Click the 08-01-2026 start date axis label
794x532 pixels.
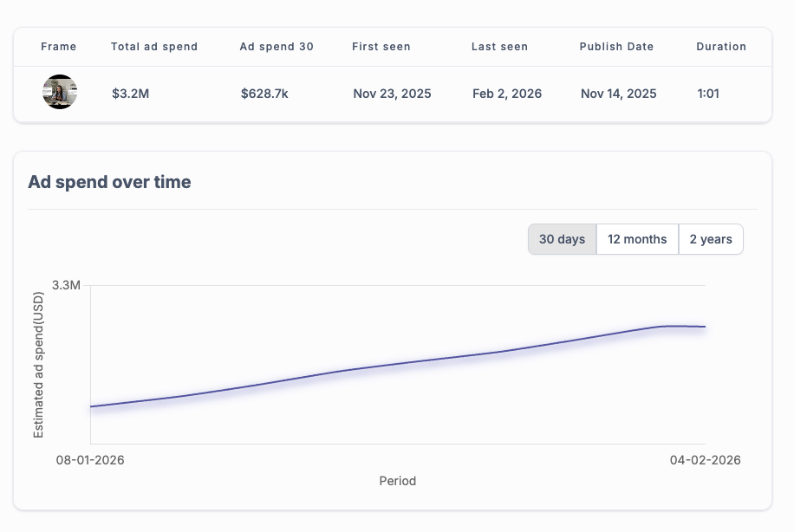[90, 460]
